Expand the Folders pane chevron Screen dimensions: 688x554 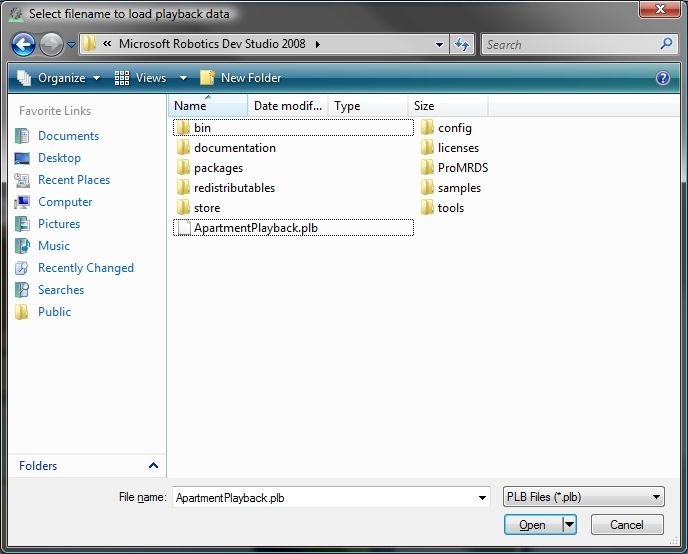click(x=153, y=465)
